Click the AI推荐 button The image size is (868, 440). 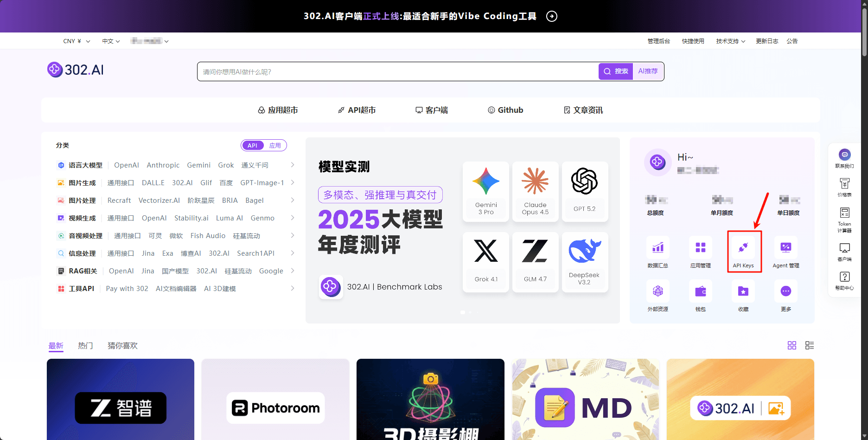click(648, 71)
